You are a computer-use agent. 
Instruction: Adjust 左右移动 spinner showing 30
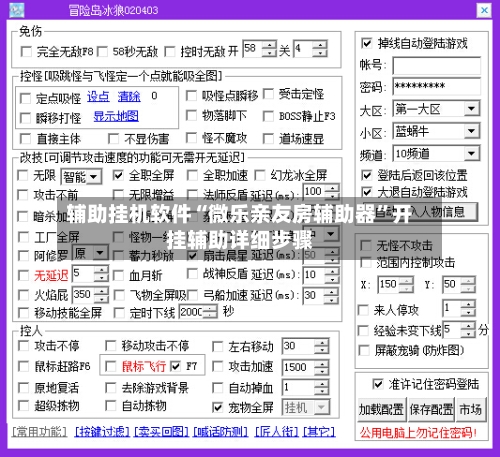tap(322, 346)
